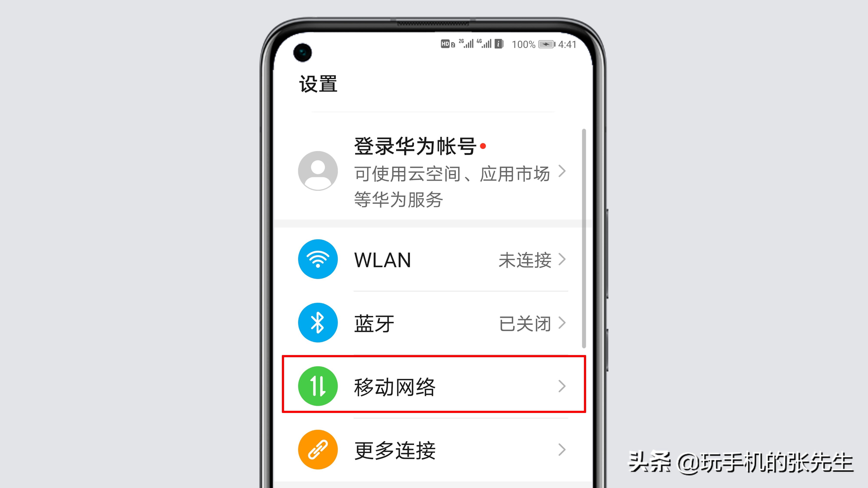Enable WLAN connection

[434, 259]
